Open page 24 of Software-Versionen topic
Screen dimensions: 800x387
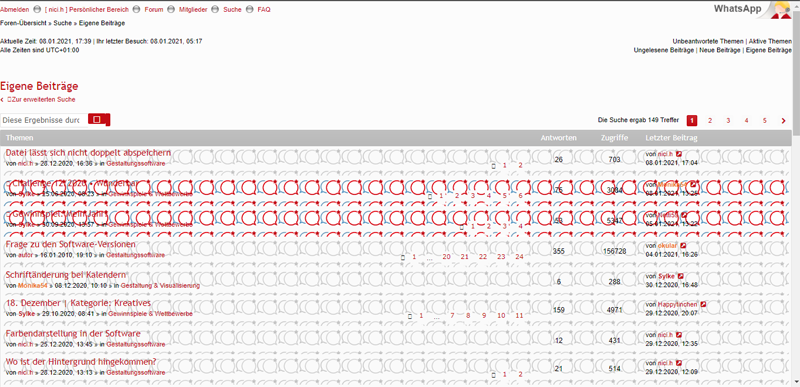[x=519, y=257]
